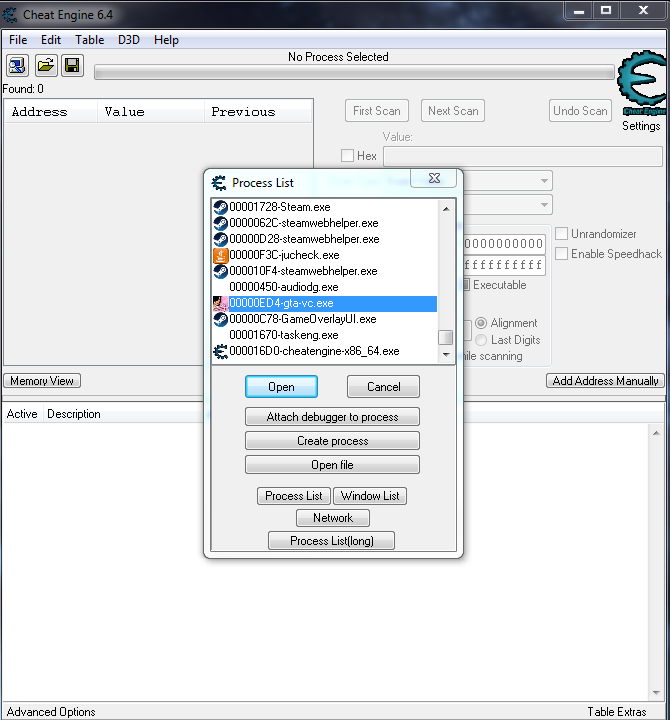Click the First Scan button
The image size is (670, 720).
point(377,111)
